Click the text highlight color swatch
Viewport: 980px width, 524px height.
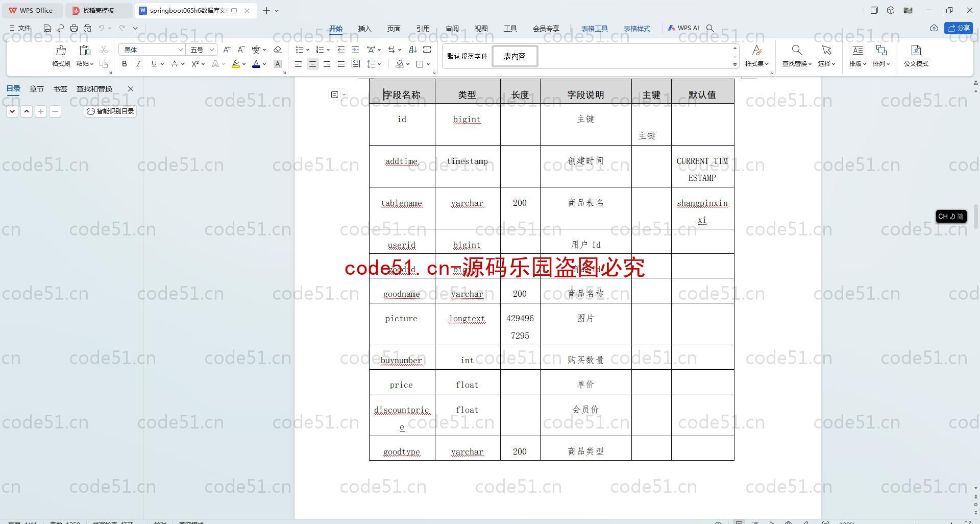click(235, 64)
